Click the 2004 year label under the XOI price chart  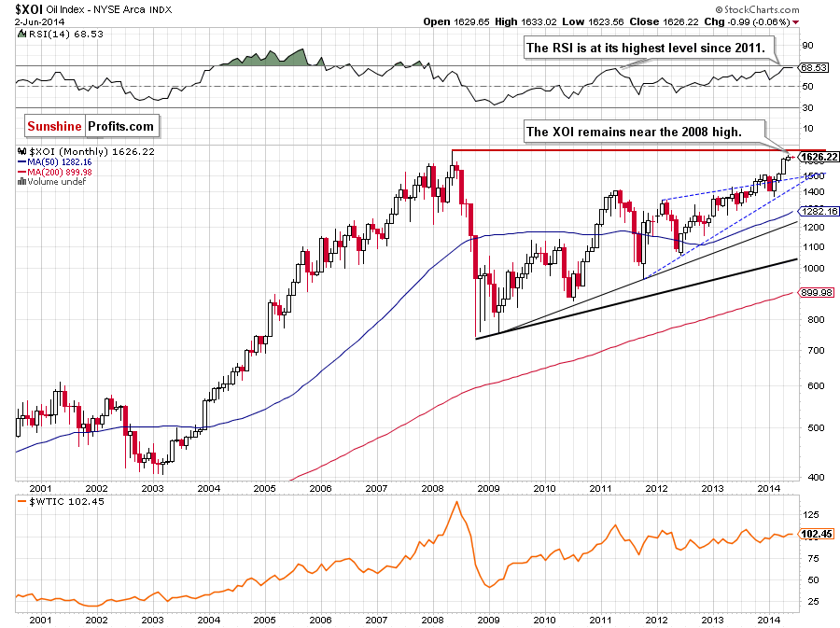(208, 488)
